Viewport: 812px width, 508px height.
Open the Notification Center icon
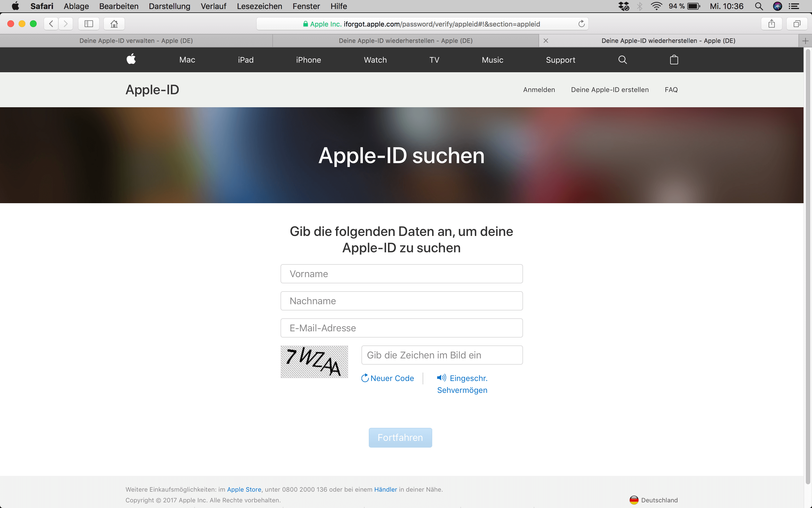(x=794, y=6)
